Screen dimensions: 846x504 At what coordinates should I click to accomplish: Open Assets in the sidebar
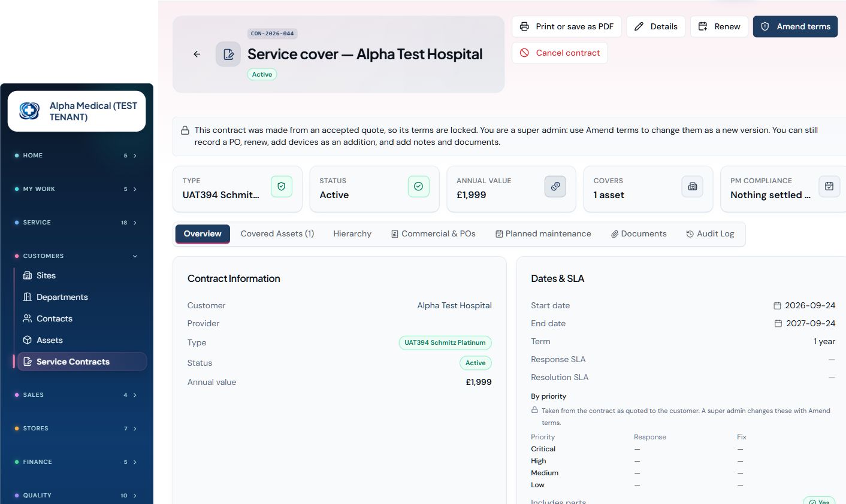[82, 340]
